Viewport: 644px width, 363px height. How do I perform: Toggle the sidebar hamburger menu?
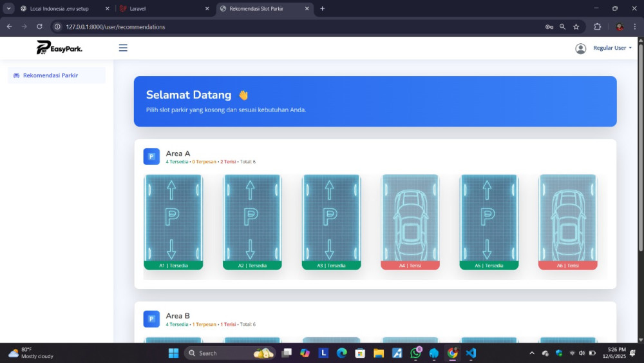(123, 48)
